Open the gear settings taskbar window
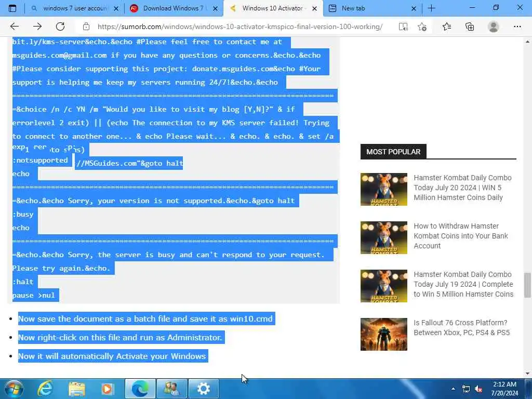 point(203,389)
